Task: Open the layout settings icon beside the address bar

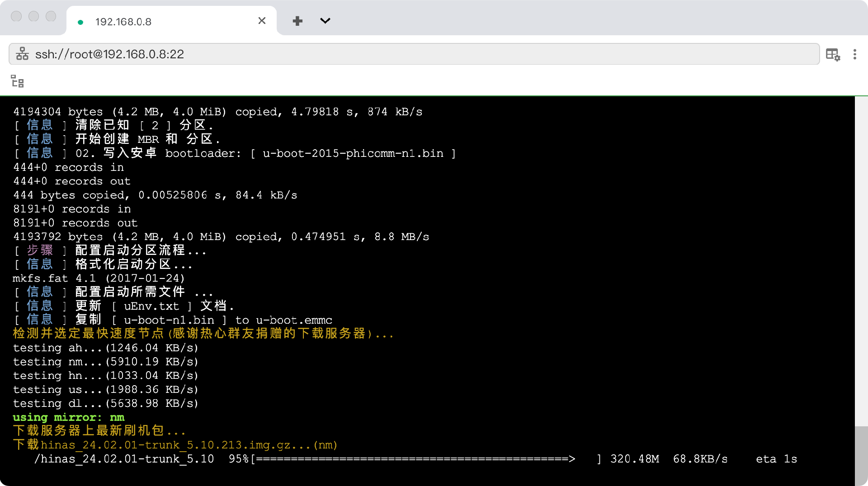Action: 832,54
